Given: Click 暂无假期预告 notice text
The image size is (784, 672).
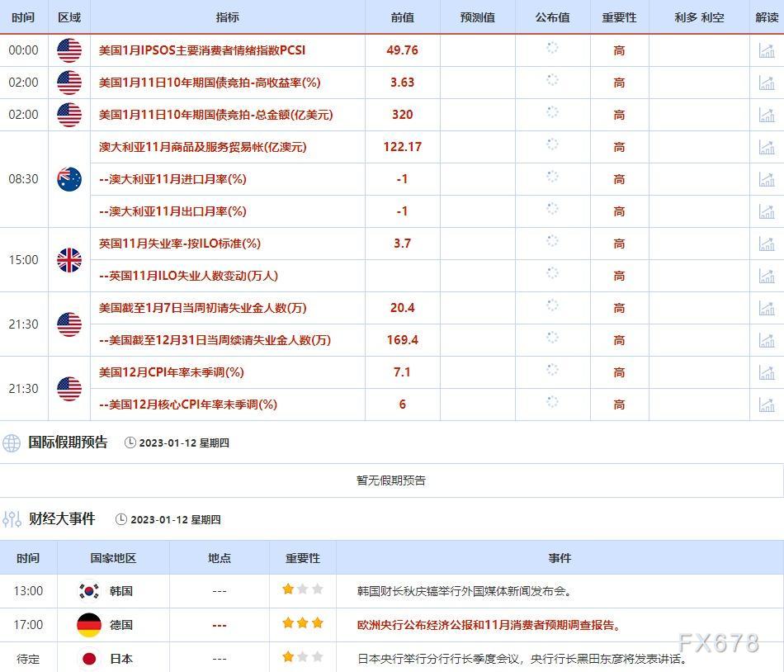Looking at the screenshot, I should (391, 480).
